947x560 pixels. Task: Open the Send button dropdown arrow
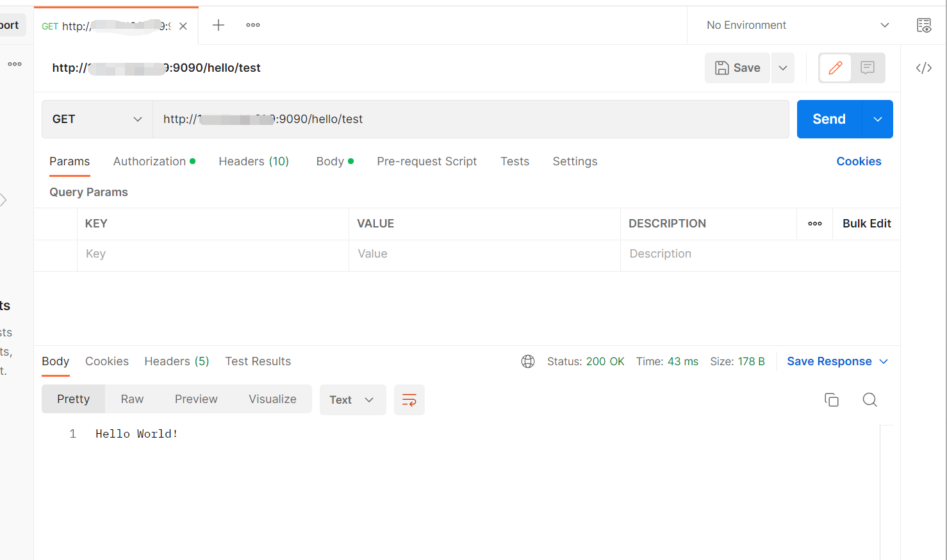(x=878, y=119)
